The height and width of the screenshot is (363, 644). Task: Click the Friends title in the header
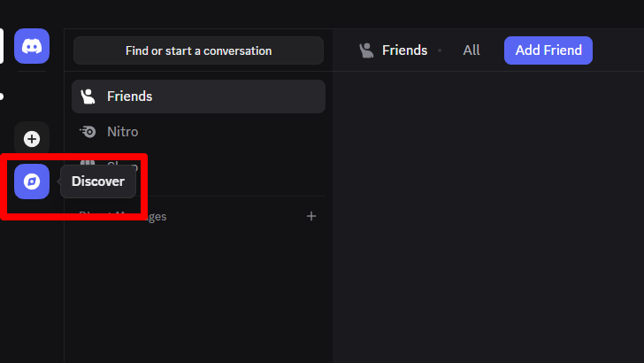click(x=404, y=50)
